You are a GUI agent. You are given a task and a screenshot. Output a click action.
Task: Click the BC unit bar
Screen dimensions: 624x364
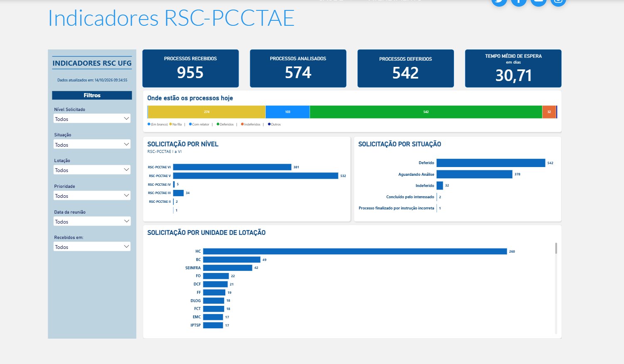click(232, 260)
